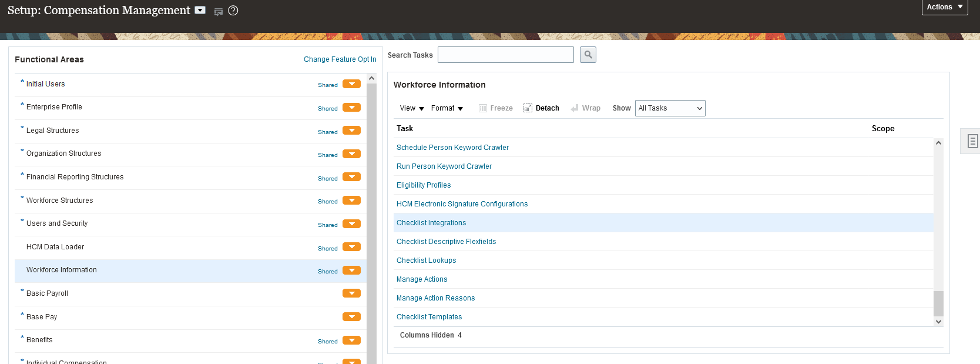Click the task list scrollbar down arrow
The width and height of the screenshot is (980, 364).
click(x=938, y=321)
